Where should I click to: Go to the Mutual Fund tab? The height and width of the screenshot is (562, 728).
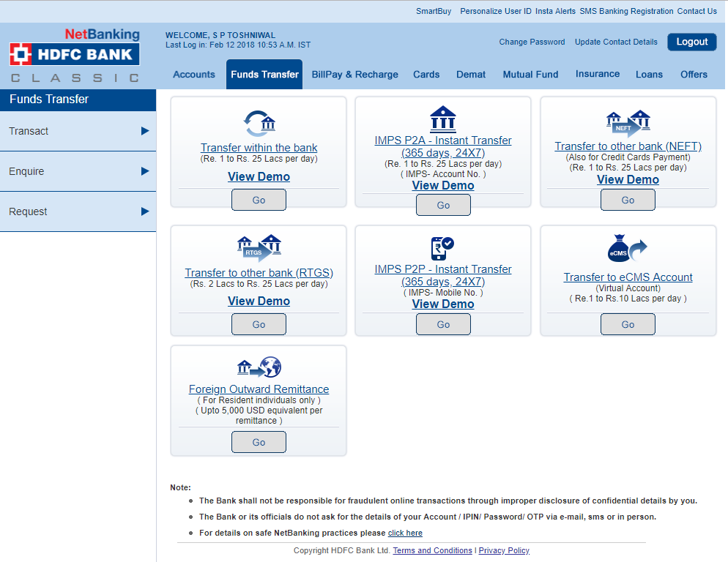pyautogui.click(x=531, y=74)
